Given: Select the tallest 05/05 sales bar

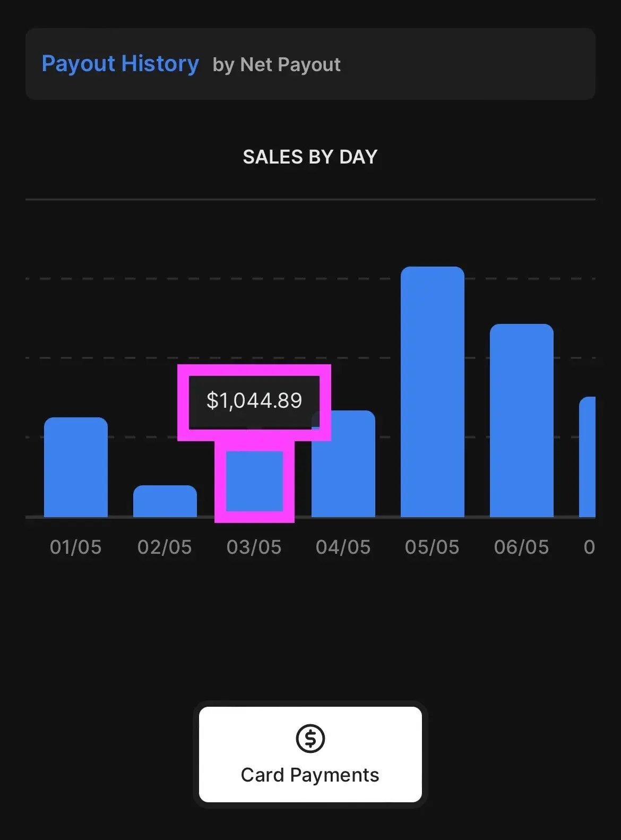Looking at the screenshot, I should 433,392.
